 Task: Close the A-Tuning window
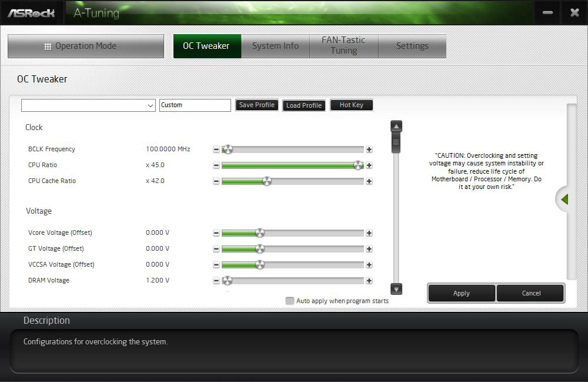tap(574, 13)
